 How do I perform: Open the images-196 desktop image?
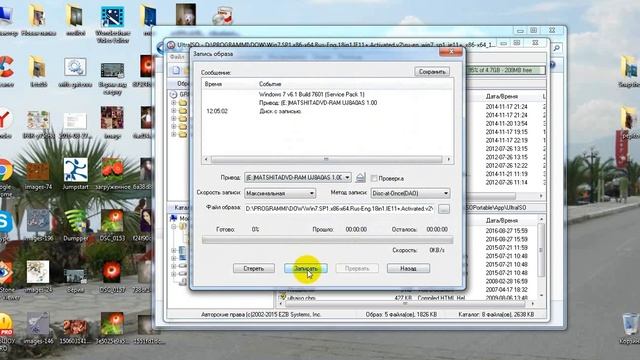click(38, 225)
